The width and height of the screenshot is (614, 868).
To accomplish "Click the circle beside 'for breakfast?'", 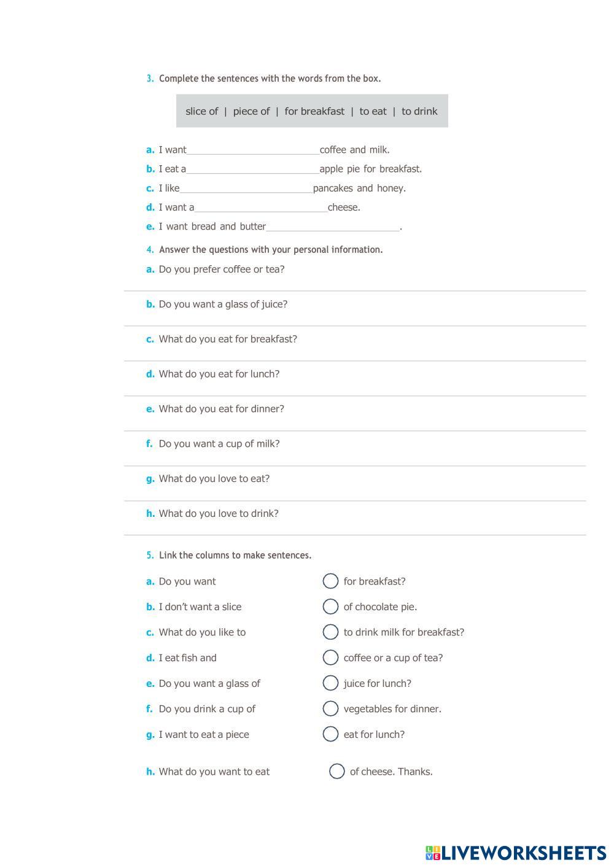I will click(330, 581).
